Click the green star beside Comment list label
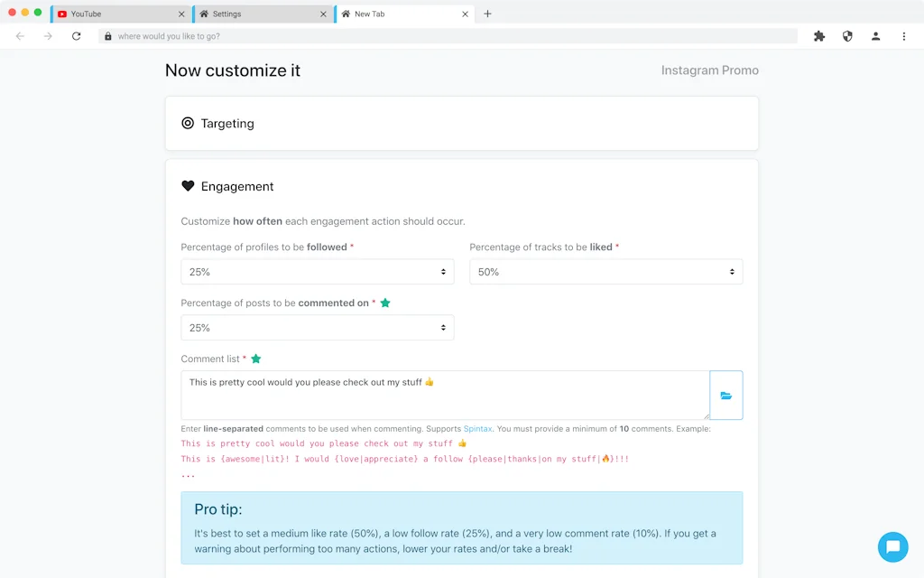Viewport: 924px width, 578px height. click(255, 359)
